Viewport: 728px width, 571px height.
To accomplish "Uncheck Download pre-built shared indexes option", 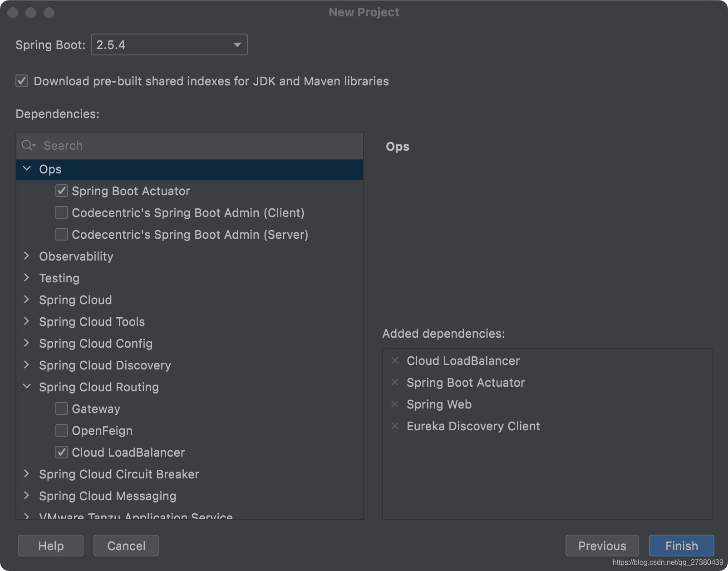I will tap(22, 81).
